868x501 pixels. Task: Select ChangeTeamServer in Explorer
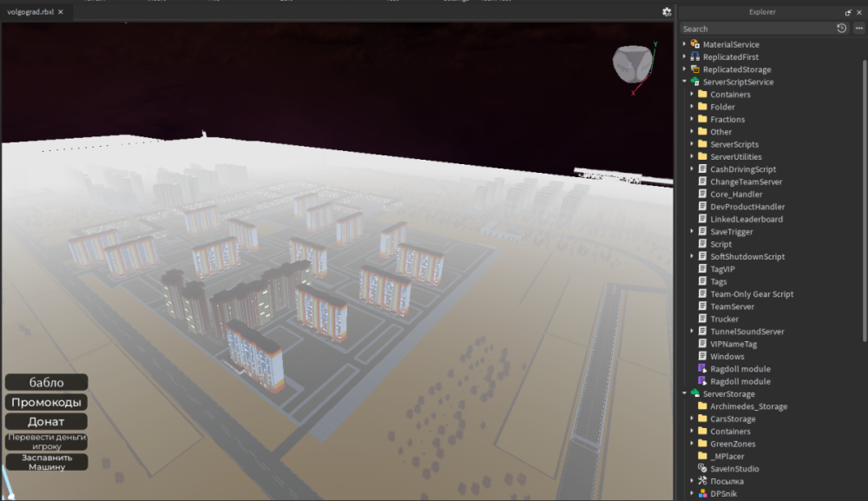click(x=746, y=181)
